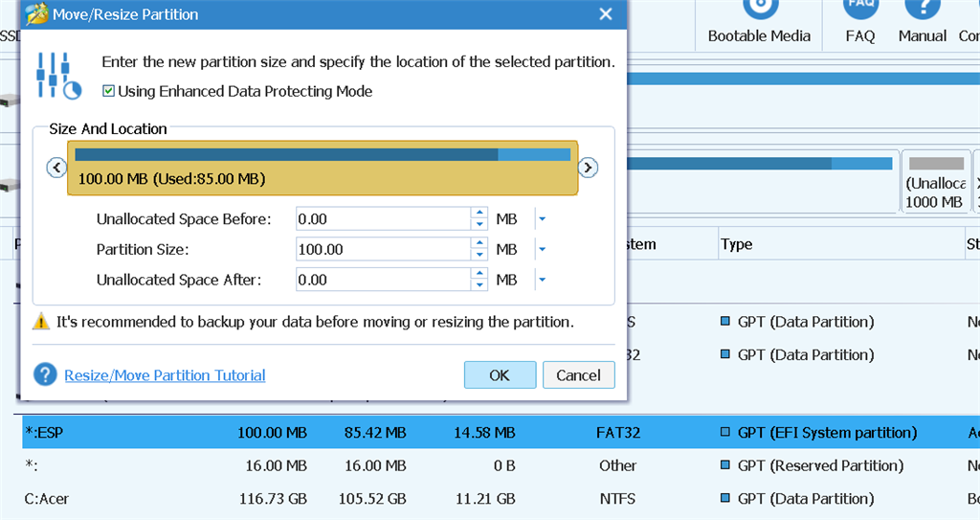The height and width of the screenshot is (520, 980).
Task: Click the Type column header
Action: pyautogui.click(x=840, y=244)
